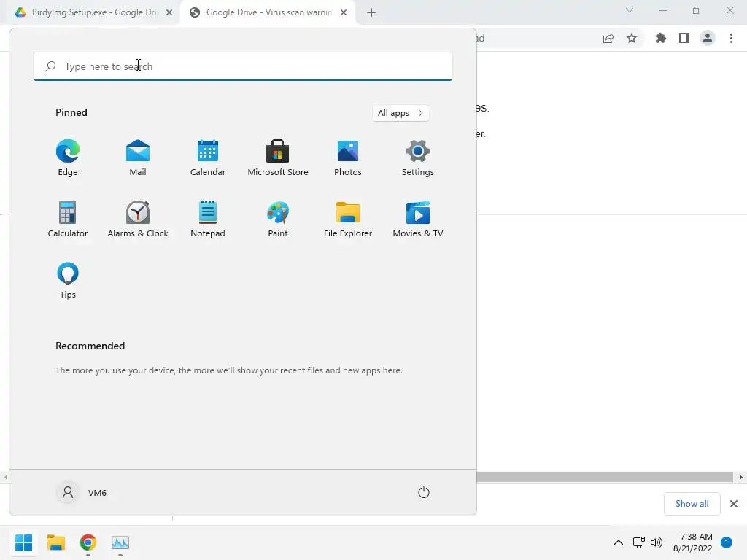747x560 pixels.
Task: Open File Explorer from the taskbar
Action: [x=56, y=542]
